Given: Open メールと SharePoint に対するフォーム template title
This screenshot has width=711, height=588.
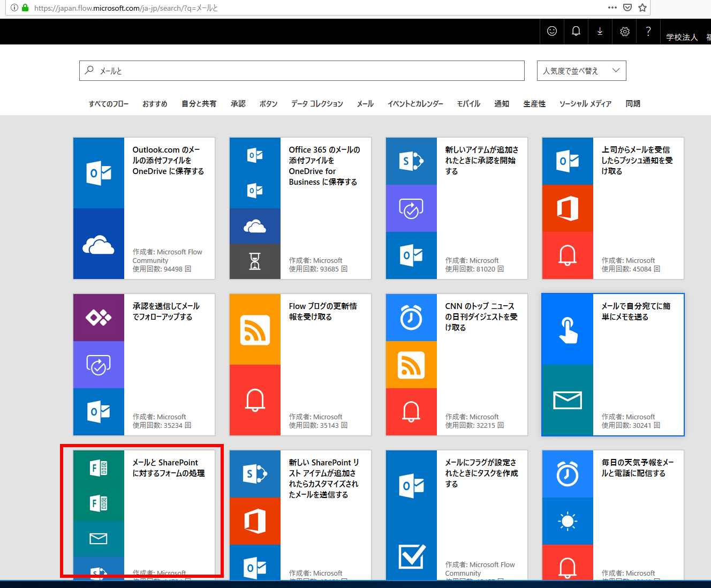Looking at the screenshot, I should click(169, 468).
